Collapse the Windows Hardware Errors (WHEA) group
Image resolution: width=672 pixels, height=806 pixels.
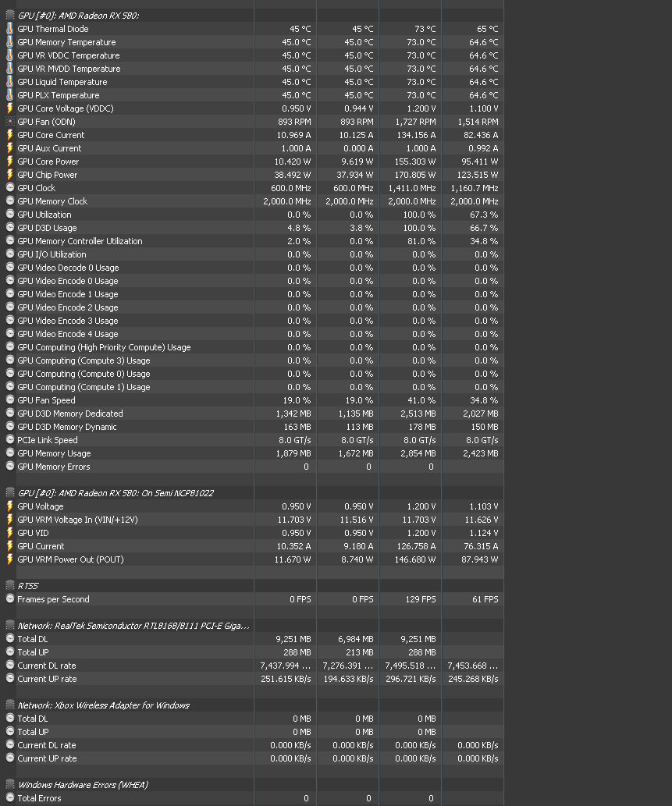coord(10,785)
